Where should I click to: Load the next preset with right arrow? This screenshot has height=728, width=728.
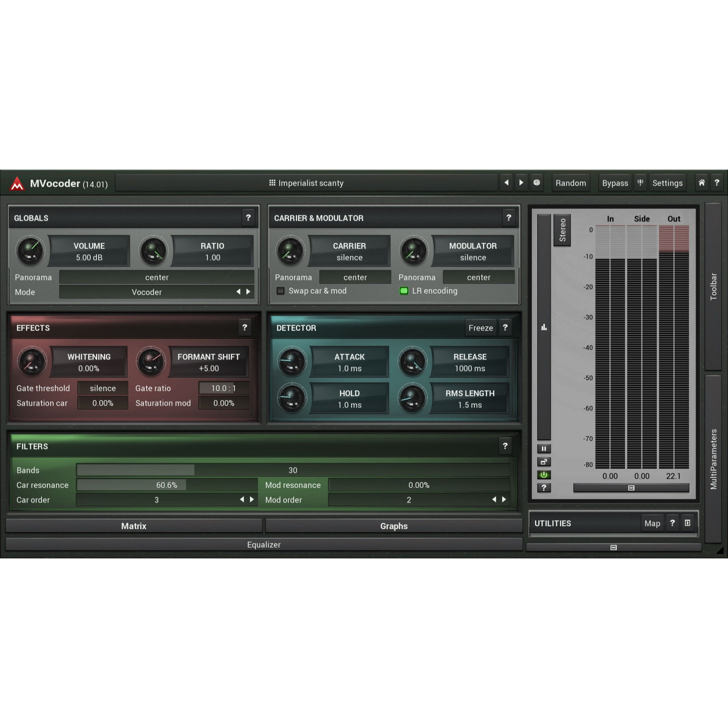(522, 183)
